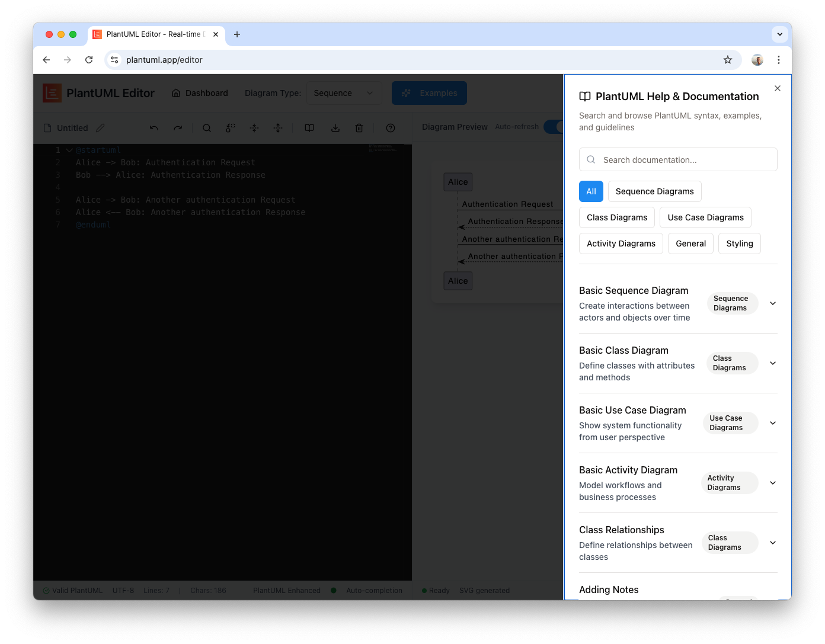The width and height of the screenshot is (825, 644).
Task: Click the Valid PlantUML status indicator
Action: [x=73, y=591]
